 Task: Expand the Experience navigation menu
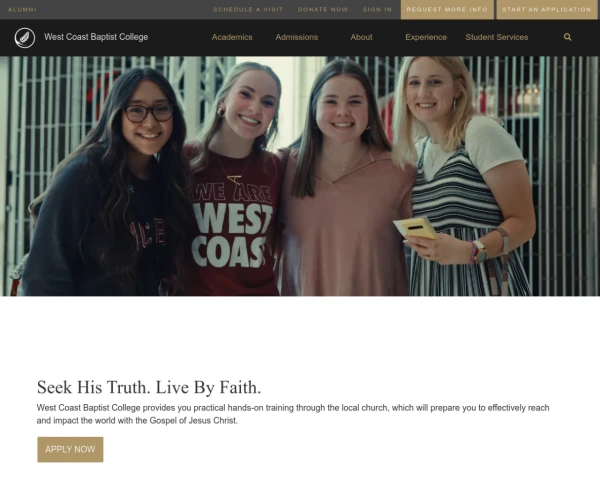pos(426,37)
